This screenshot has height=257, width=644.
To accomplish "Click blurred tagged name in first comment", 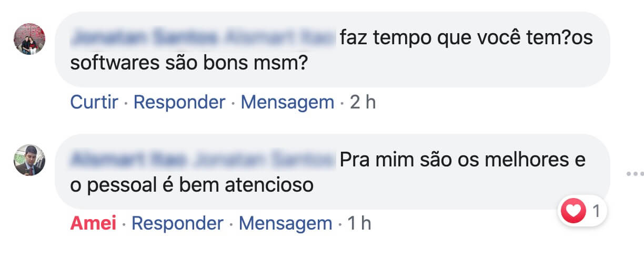I will coord(279,38).
